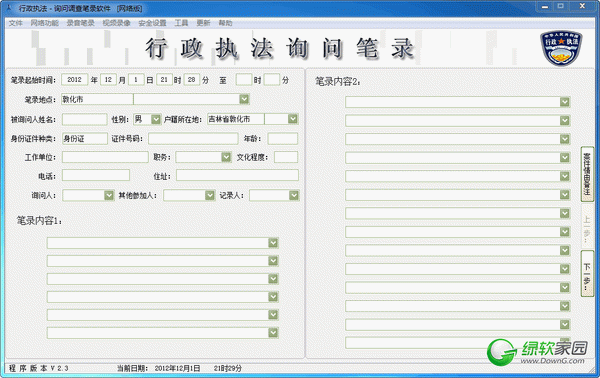Viewport: 600px width, 378px height.
Task: Expand the fifth dropdown under 笔录内容2
Action: (x=565, y=176)
